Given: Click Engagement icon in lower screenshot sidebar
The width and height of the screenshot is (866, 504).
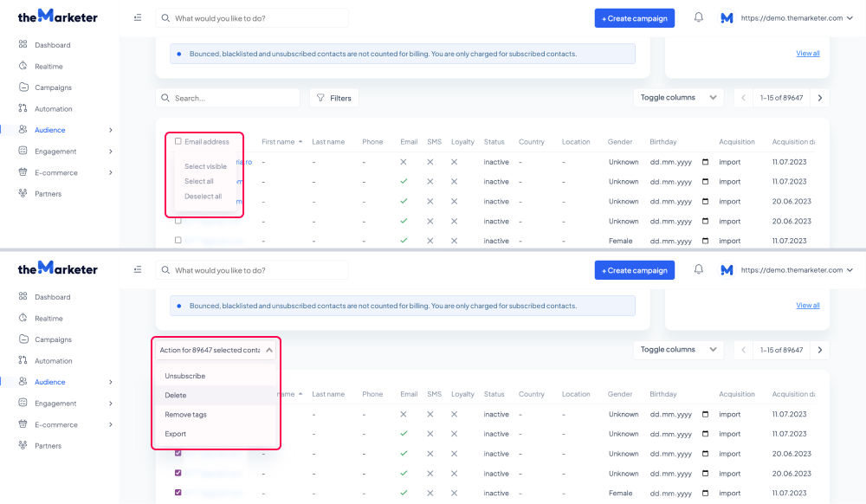Looking at the screenshot, I should tap(23, 403).
